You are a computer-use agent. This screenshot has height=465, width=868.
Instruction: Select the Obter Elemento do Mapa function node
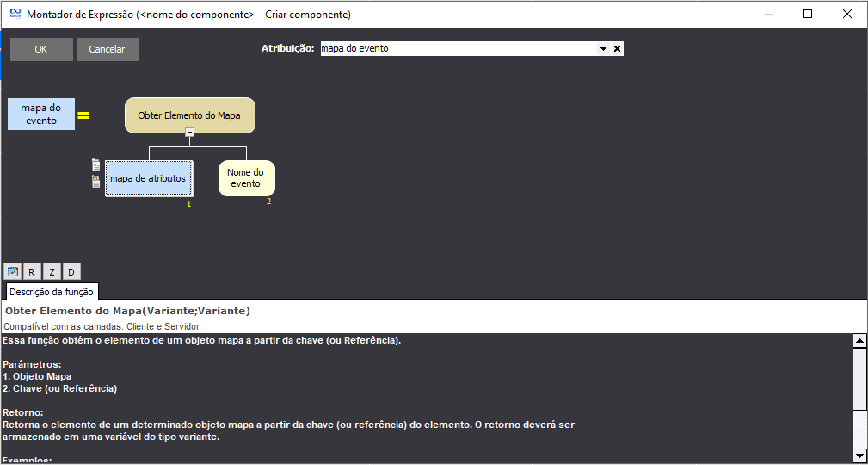[190, 115]
